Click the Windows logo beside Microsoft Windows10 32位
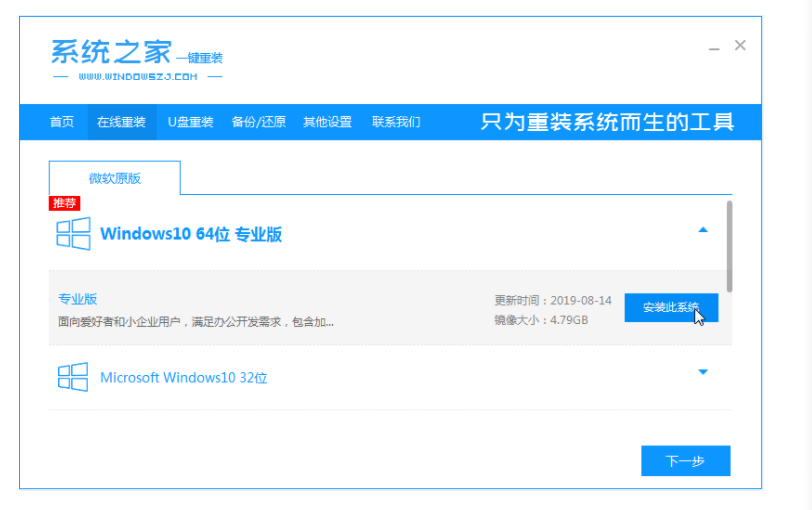Image resolution: width=812 pixels, height=510 pixels. coord(73,377)
